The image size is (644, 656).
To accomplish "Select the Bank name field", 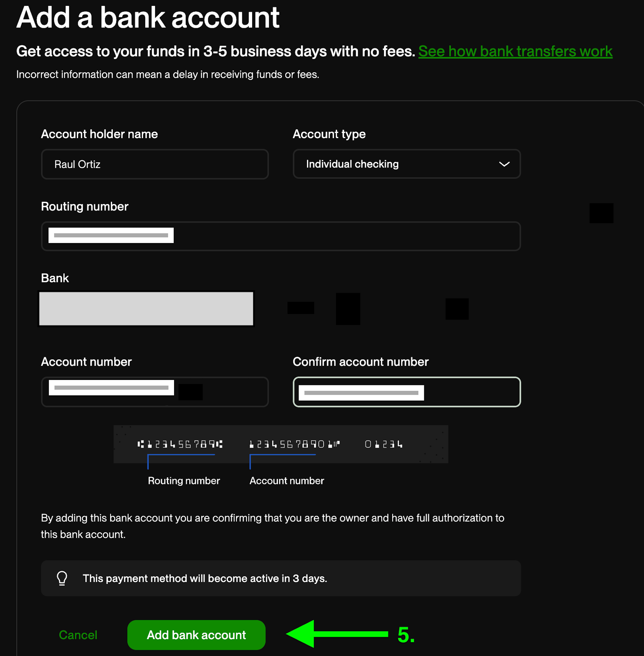I will click(x=146, y=308).
